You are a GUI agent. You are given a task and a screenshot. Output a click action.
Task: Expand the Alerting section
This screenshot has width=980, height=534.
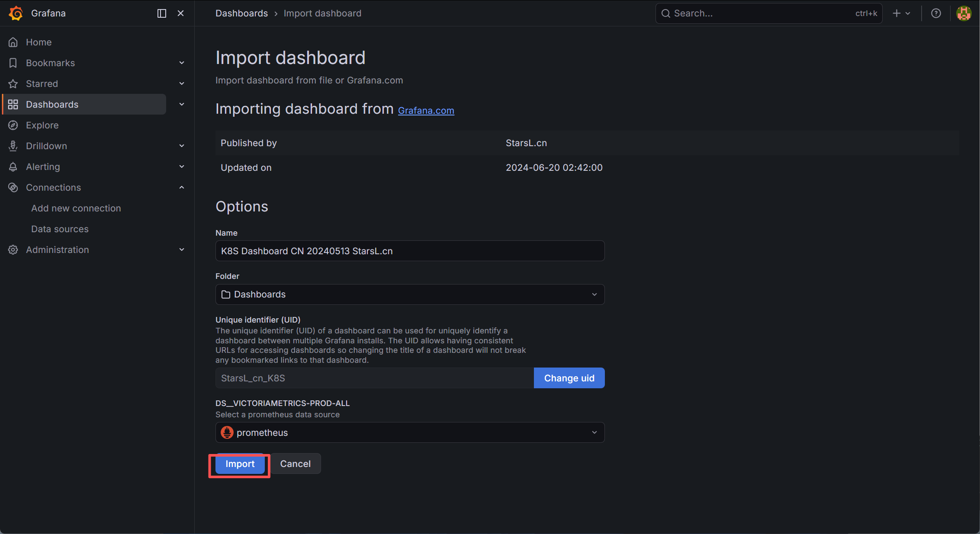point(182,167)
